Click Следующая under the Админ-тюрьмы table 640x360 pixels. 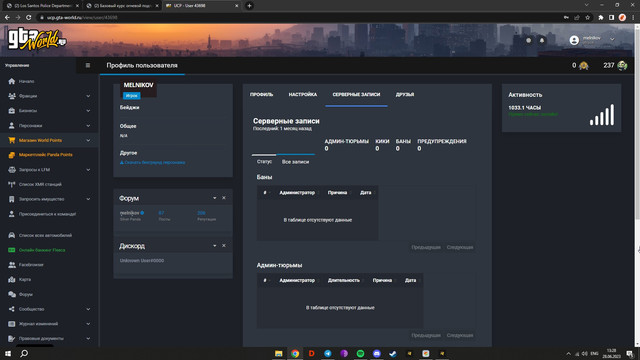460,336
